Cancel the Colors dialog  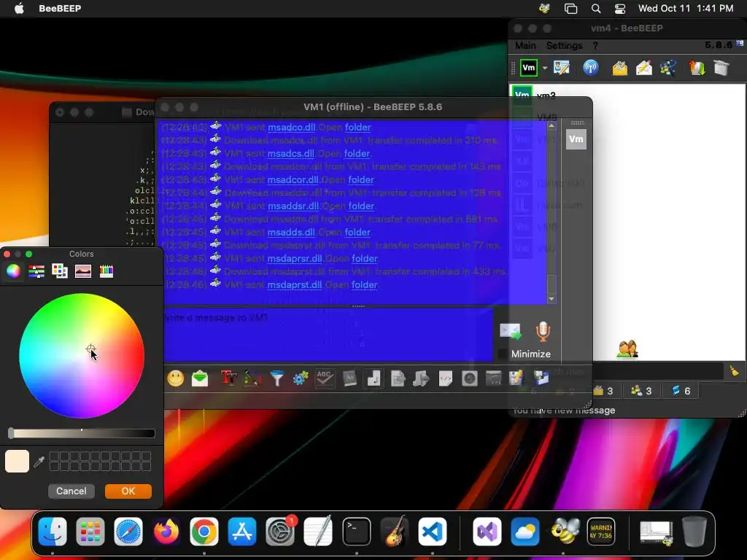tap(71, 491)
